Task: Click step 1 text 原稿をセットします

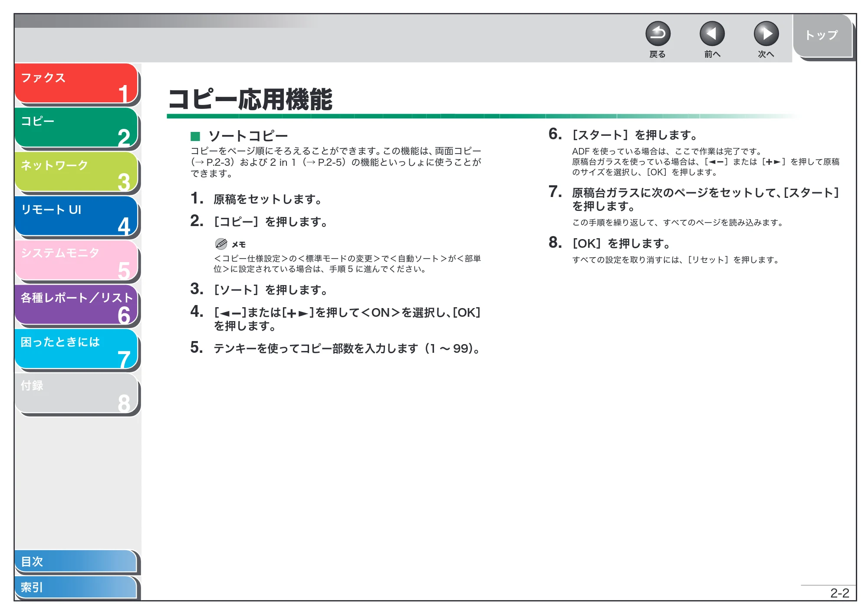Action: [x=268, y=199]
